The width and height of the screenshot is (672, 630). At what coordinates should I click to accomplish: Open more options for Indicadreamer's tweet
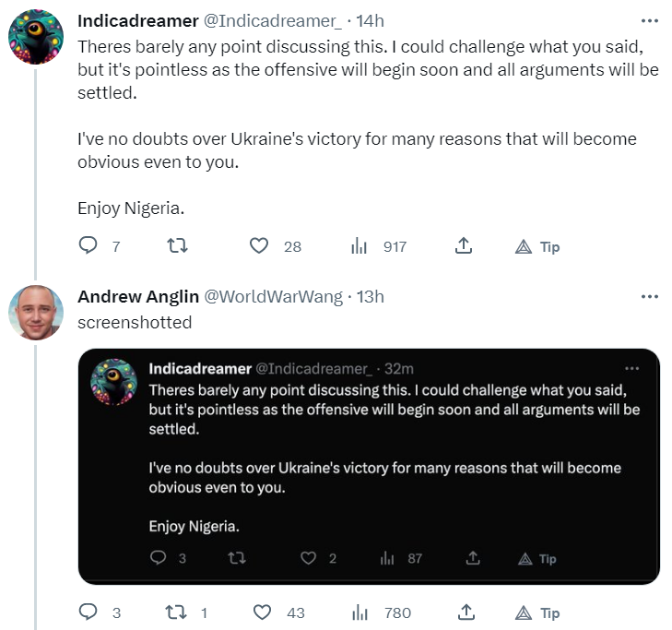click(x=650, y=20)
